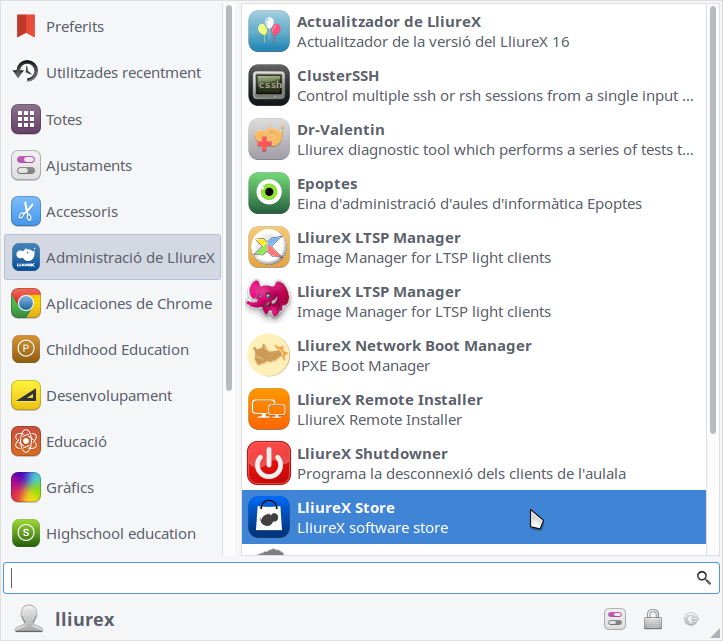Click the magnifier search icon
The image size is (723, 641).
point(703,578)
